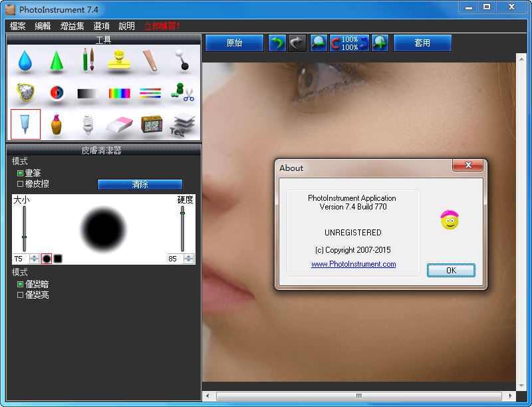Close the About dialog
532x407 pixels.
tap(468, 165)
